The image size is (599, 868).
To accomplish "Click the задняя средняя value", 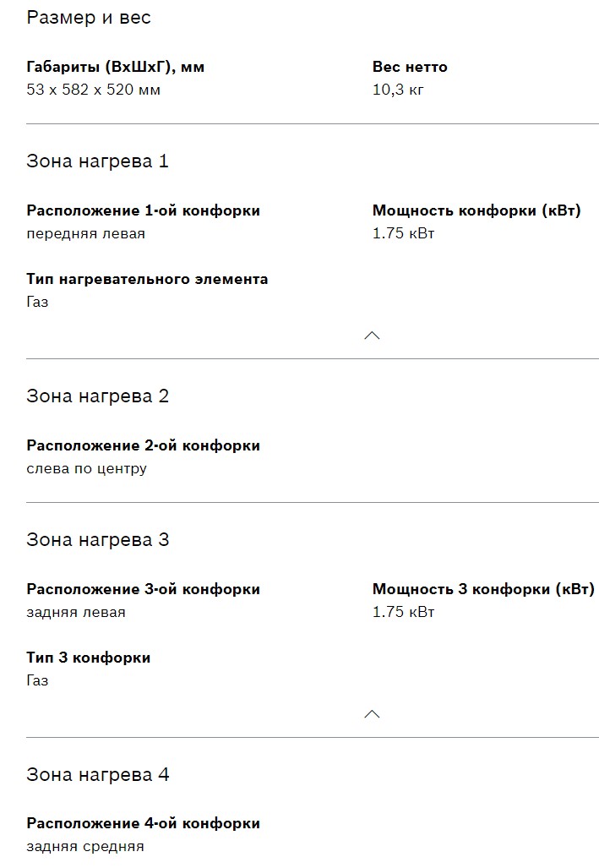I will point(85,846).
